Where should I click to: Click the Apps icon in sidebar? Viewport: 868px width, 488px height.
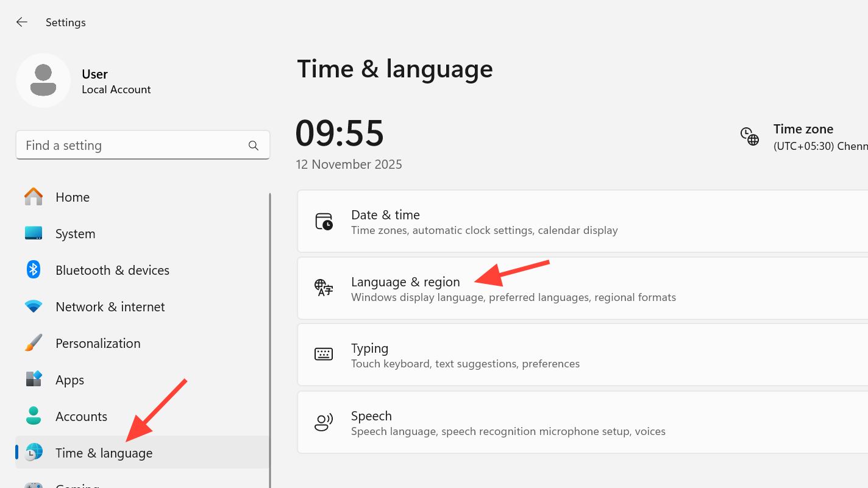click(34, 379)
